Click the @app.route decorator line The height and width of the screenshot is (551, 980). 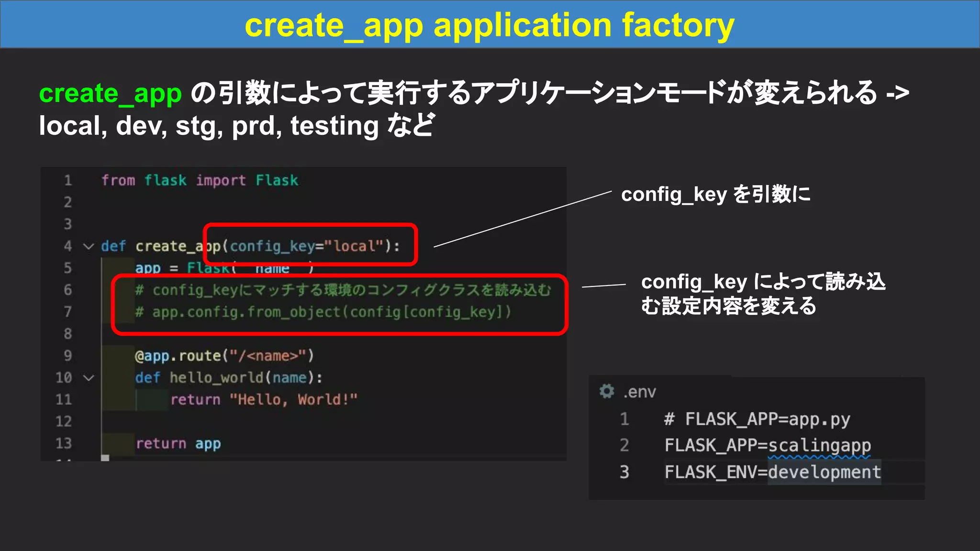click(x=224, y=356)
